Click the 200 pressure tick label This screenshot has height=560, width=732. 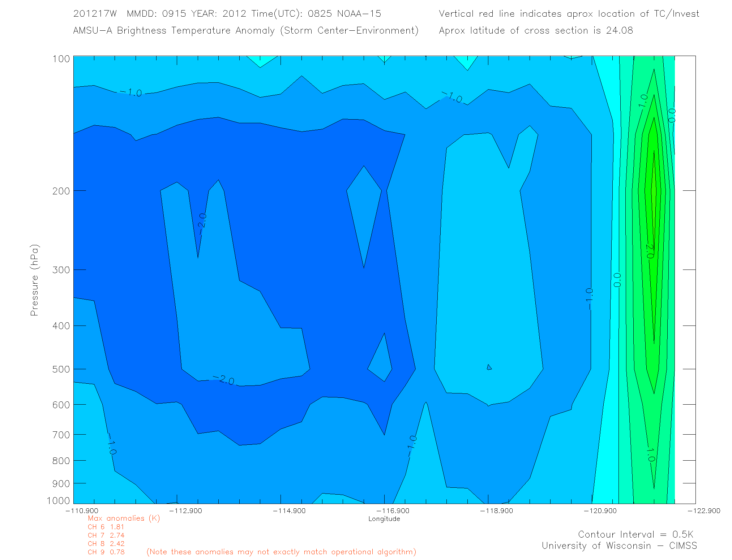pos(61,191)
